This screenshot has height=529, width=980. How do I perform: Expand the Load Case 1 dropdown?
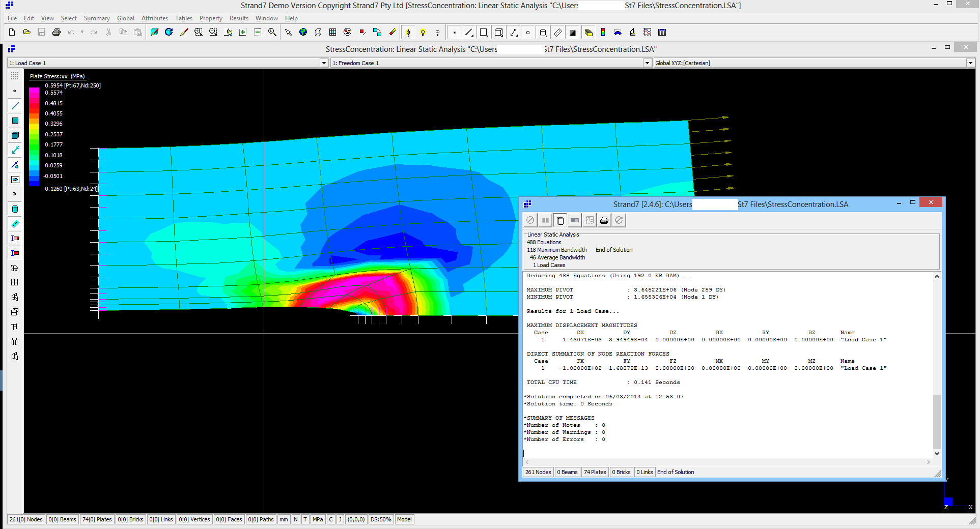tap(324, 63)
